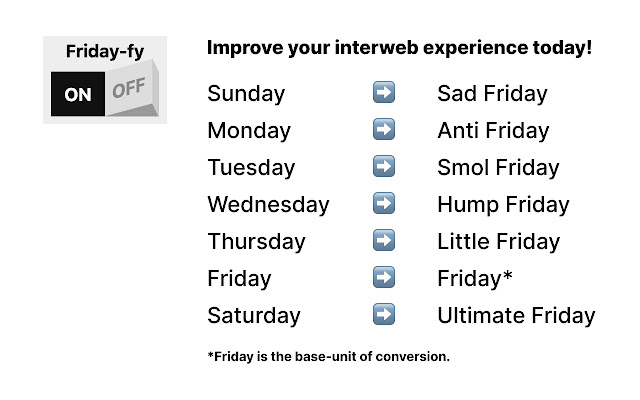640x400 pixels.
Task: Click the 'Hump Friday' label
Action: tap(503, 205)
